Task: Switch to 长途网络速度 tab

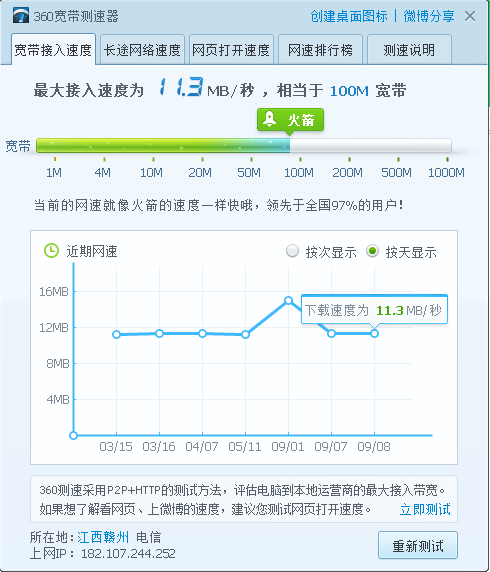Action: pyautogui.click(x=142, y=50)
